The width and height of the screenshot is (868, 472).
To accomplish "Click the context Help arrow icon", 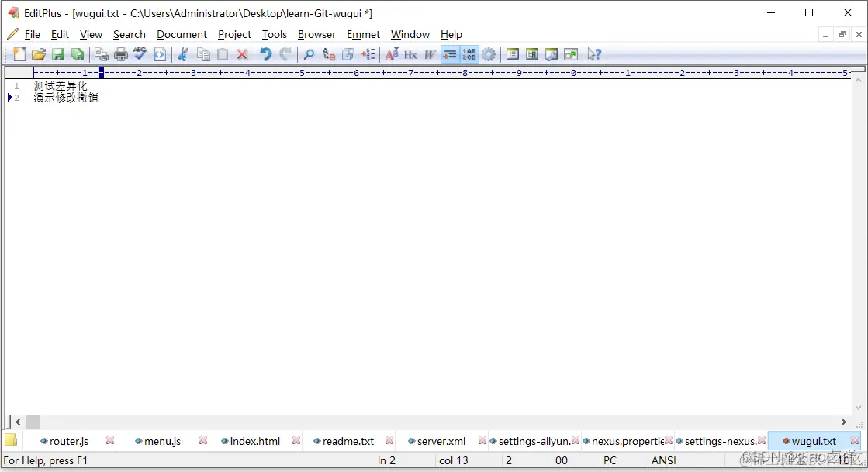I will [x=594, y=54].
